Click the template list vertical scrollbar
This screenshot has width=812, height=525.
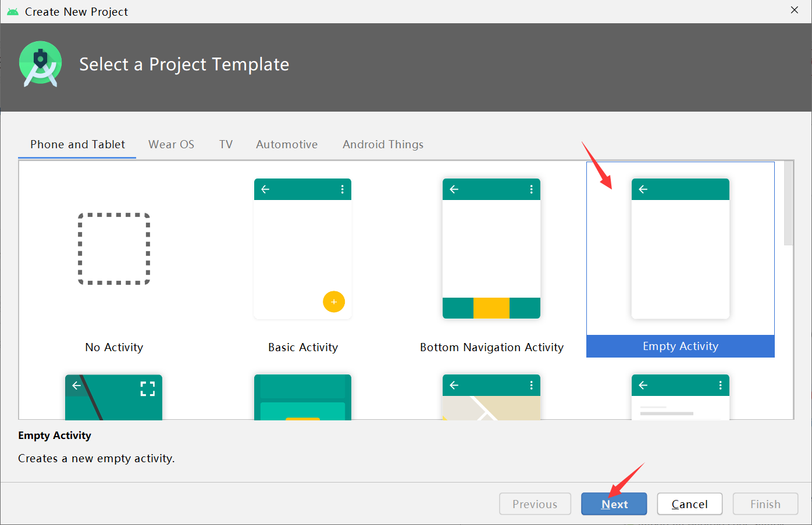pos(789,203)
